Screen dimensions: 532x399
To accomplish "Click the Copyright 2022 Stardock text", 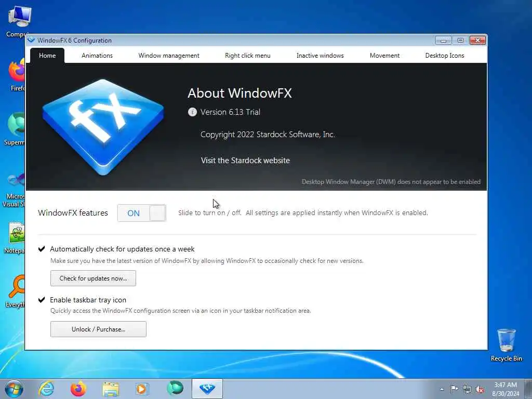I will (x=268, y=135).
